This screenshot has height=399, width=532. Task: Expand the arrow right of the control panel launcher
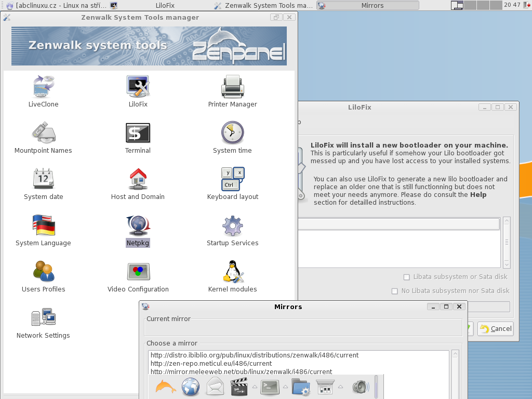(x=340, y=387)
